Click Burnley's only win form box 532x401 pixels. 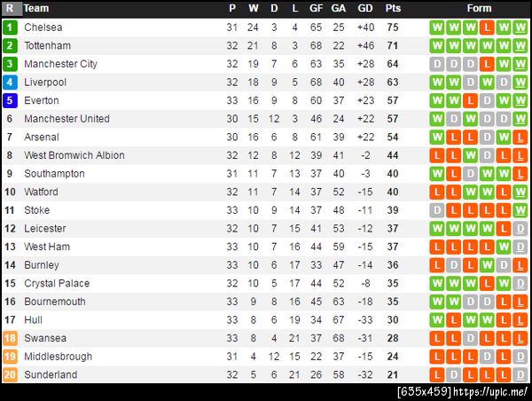click(486, 265)
